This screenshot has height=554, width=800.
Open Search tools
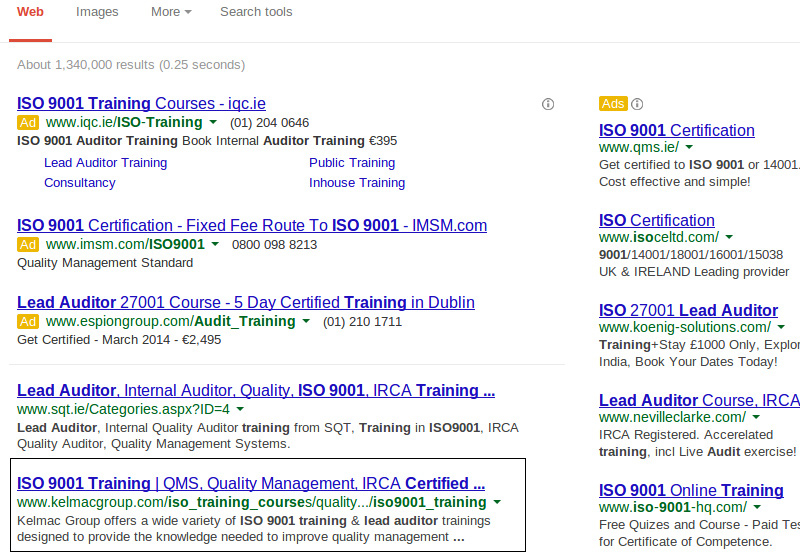click(256, 12)
